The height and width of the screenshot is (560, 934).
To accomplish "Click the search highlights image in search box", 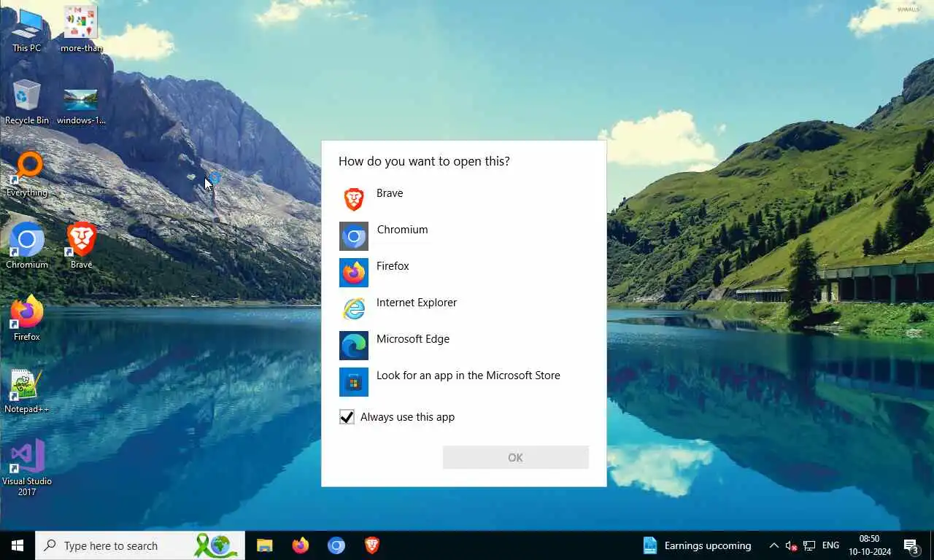I will (x=217, y=545).
